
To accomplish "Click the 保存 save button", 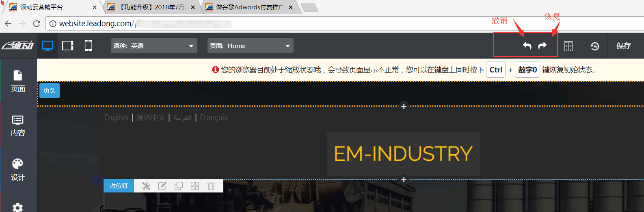I will 623,46.
